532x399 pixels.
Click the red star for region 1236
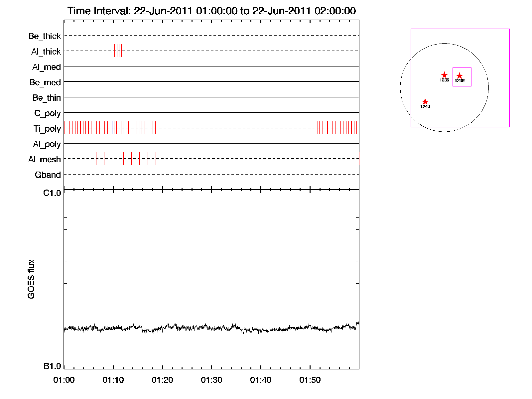point(459,76)
